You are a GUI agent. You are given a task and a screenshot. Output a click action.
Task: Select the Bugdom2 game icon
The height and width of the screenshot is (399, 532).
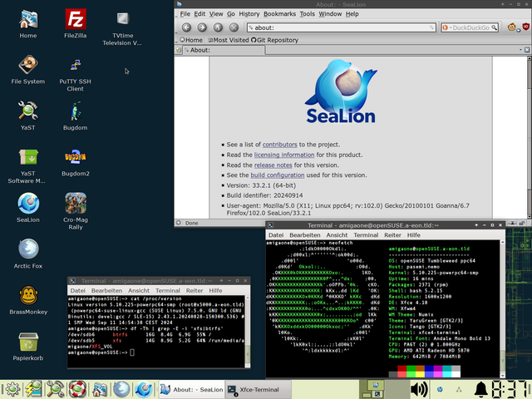[76, 162]
